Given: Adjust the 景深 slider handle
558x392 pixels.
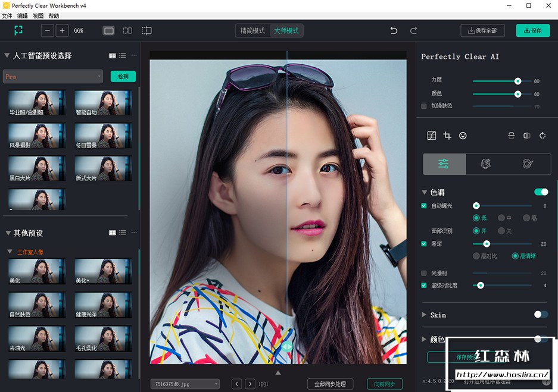Looking at the screenshot, I should [487, 244].
